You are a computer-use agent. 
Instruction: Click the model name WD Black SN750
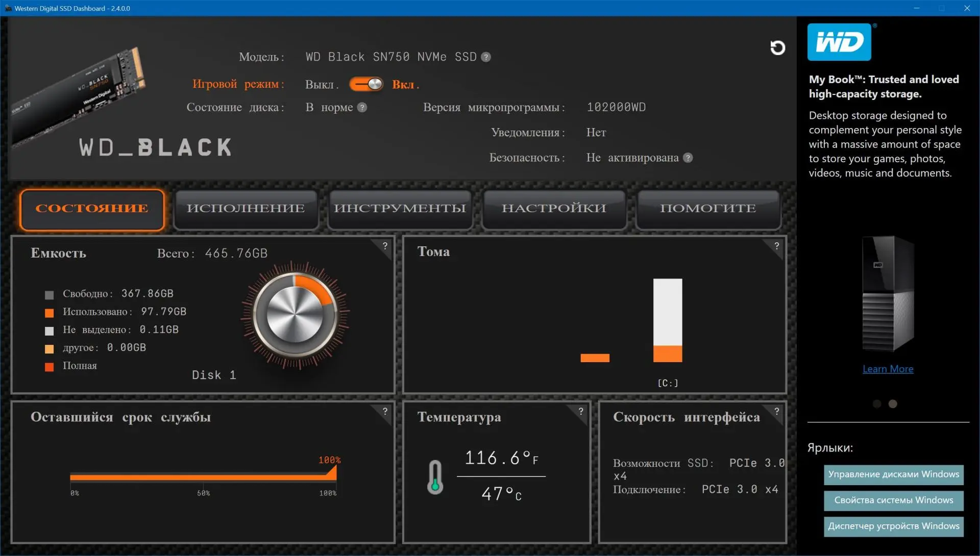point(391,57)
